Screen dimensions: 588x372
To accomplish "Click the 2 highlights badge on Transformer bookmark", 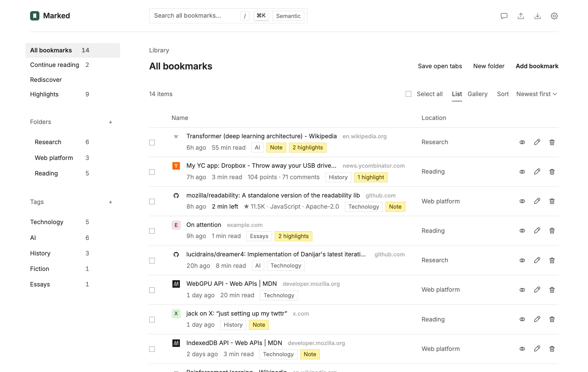I will point(308,148).
